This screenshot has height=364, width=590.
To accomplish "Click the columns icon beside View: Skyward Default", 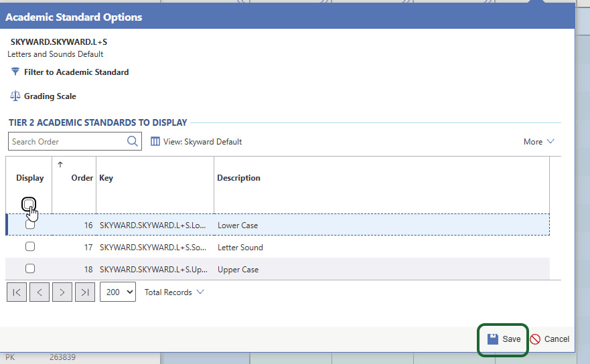I will [155, 141].
